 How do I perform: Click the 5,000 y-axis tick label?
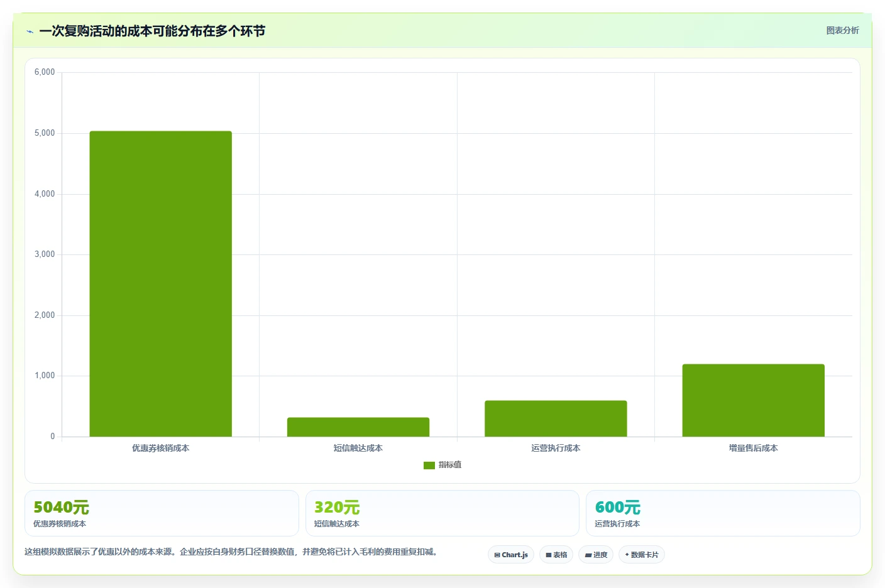[x=45, y=133]
